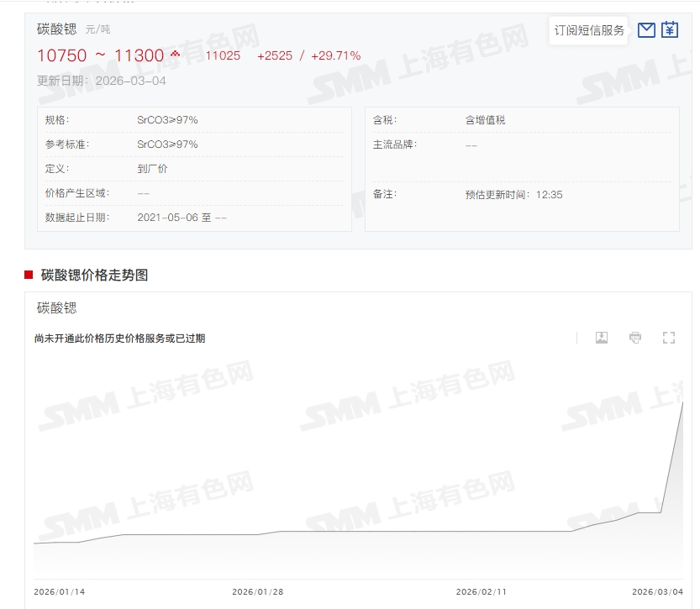Click the 2026/03/04 axis date label
This screenshot has width=700, height=609.
(658, 591)
